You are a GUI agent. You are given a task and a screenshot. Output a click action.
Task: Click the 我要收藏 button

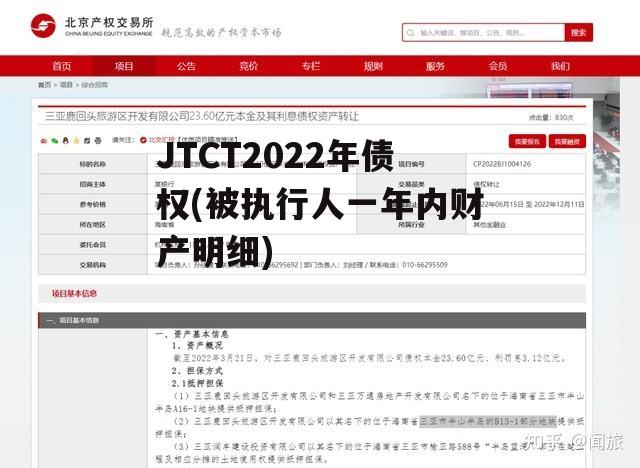tap(568, 141)
